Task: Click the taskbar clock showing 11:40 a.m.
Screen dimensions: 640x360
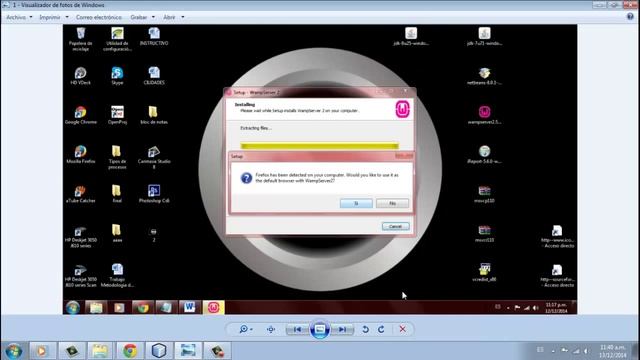Action: tap(613, 351)
